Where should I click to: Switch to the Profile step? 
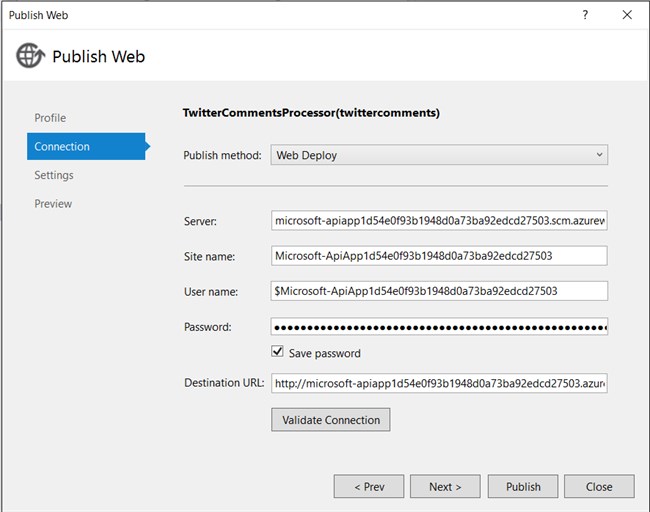click(50, 118)
